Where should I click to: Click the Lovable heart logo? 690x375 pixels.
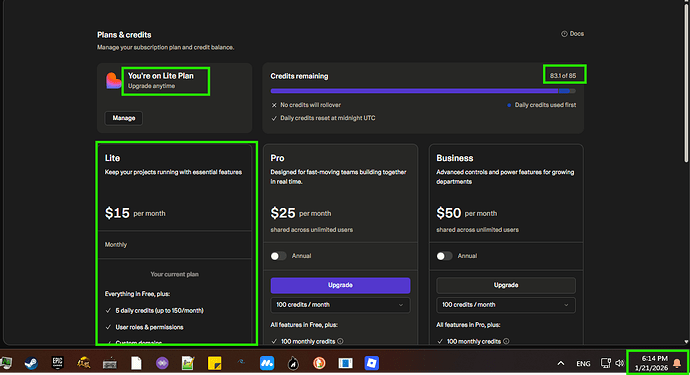tap(113, 81)
